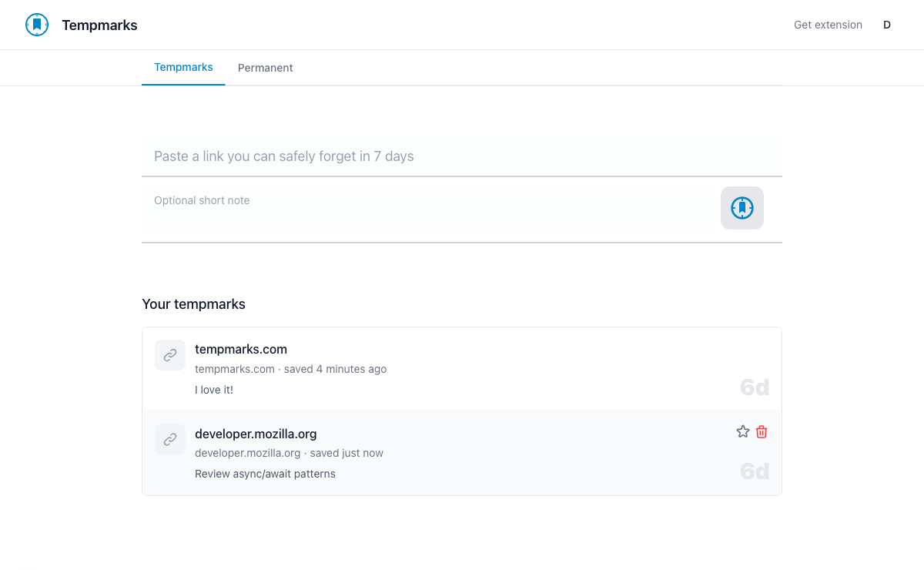The image size is (924, 570).
Task: Click the Tempmarks brand name in the header
Action: tap(99, 25)
